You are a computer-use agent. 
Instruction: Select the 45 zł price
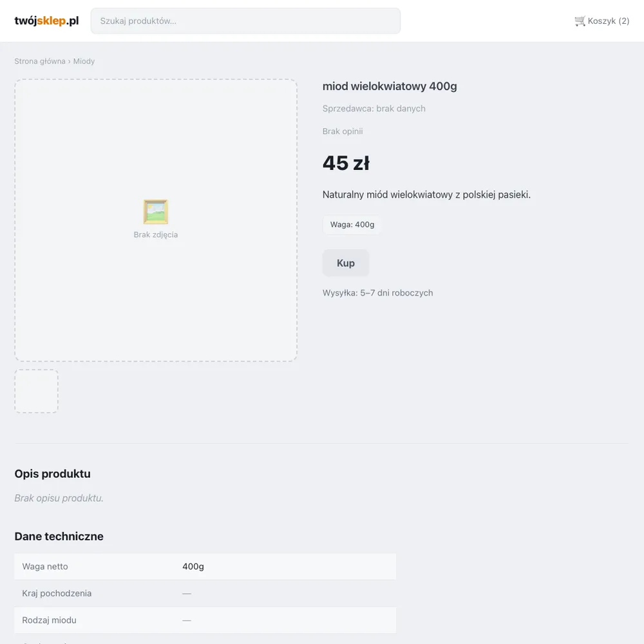coord(346,163)
